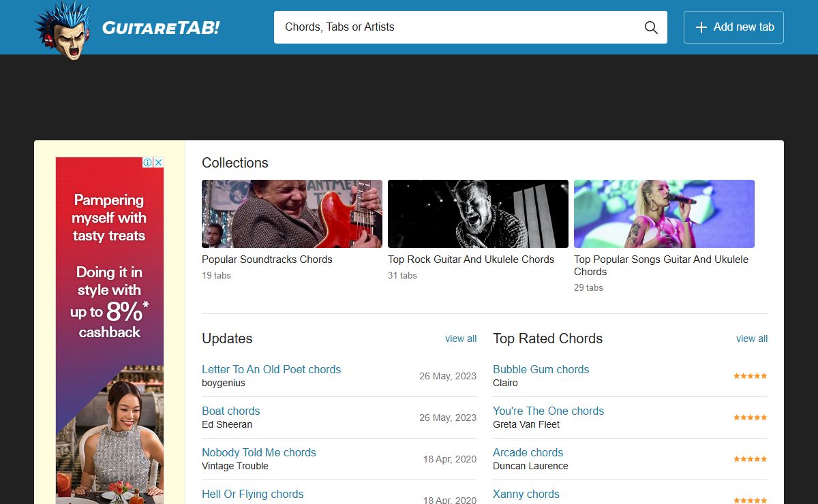Open Top Rock Guitar And Ukulele thumbnail
Viewport: 818px width, 504px height.
click(x=478, y=214)
